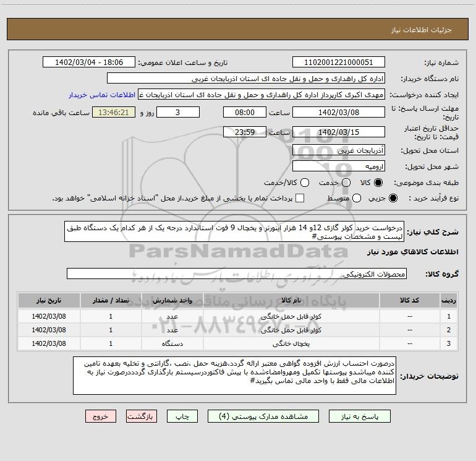Image resolution: width=476 pixels, height=461 pixels.
Task: Click the خروج exit button
Action: [101, 416]
